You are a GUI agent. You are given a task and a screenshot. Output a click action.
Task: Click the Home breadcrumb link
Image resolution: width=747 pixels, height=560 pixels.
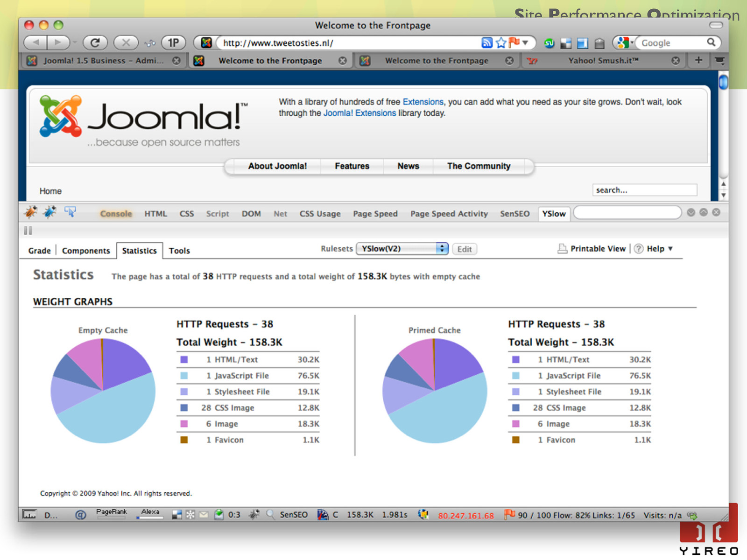50,191
